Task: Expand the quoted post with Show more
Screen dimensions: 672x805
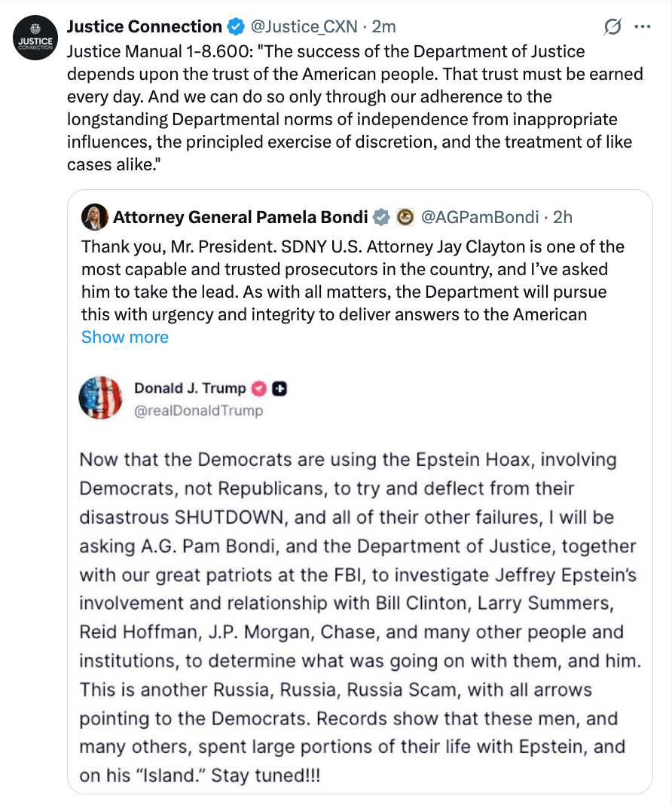Action: point(125,337)
